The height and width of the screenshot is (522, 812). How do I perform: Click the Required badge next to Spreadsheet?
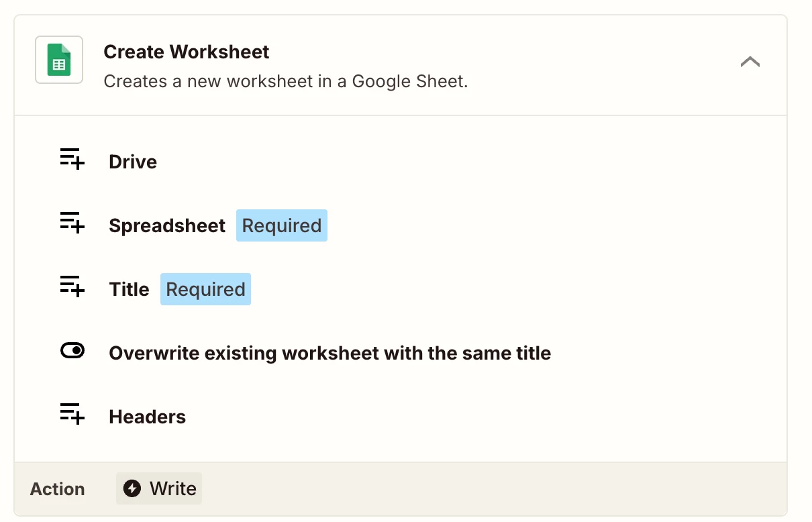[x=282, y=225]
